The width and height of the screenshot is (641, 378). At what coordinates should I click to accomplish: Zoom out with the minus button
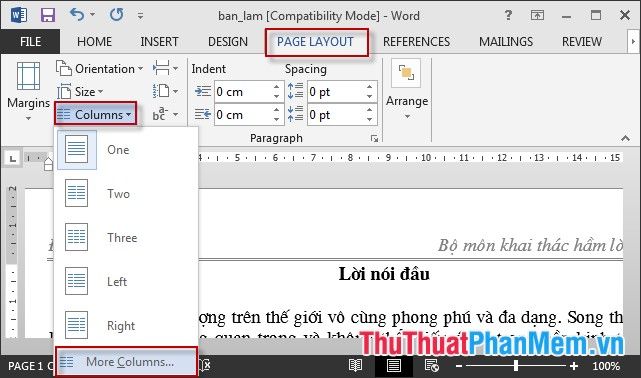459,366
